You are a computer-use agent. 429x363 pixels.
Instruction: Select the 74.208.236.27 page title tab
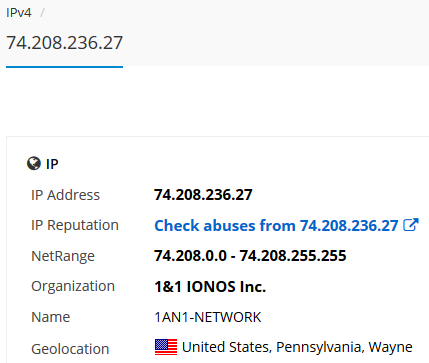coord(64,43)
